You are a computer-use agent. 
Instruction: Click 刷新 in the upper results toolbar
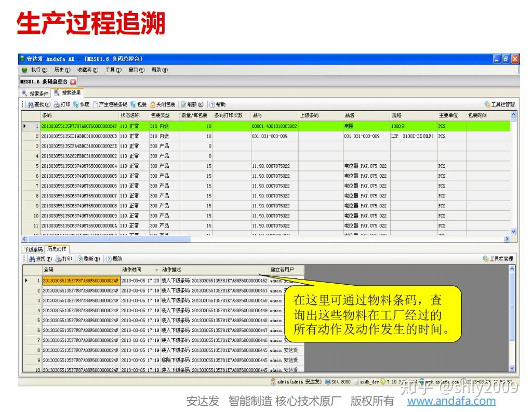[x=192, y=104]
